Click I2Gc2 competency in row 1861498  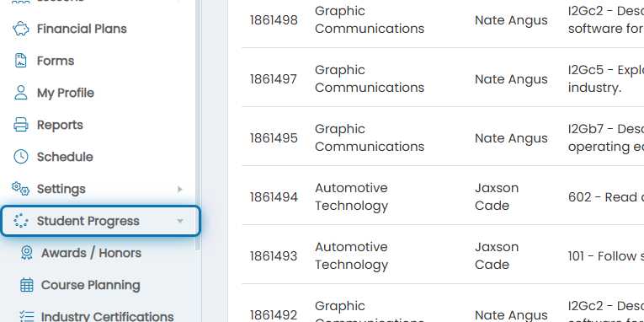[x=606, y=19]
